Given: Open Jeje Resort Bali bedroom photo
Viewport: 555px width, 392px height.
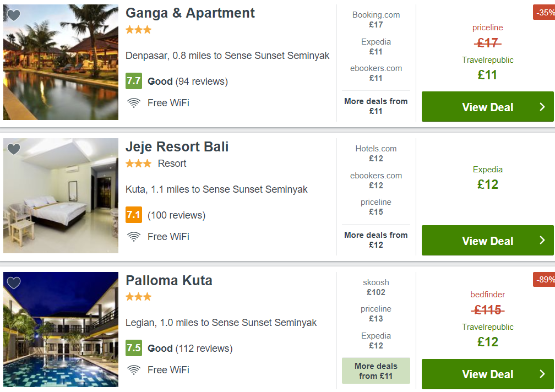Looking at the screenshot, I should (x=61, y=195).
